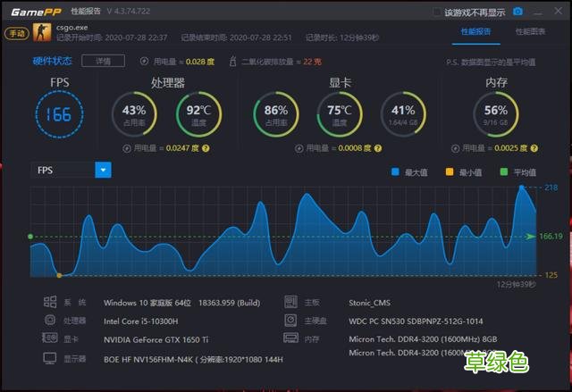Image resolution: width=572 pixels, height=392 pixels.
Task: Click the 硬件状态 heading
Action: click(x=53, y=61)
